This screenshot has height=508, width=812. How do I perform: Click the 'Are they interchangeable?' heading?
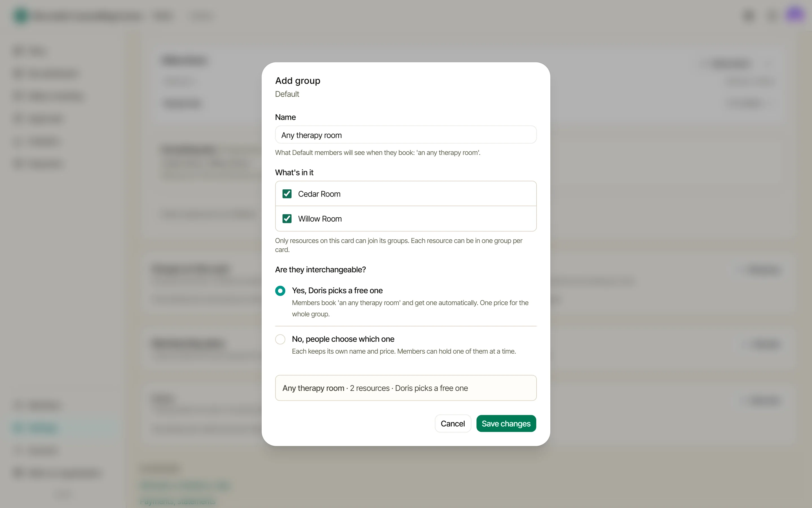(x=321, y=270)
